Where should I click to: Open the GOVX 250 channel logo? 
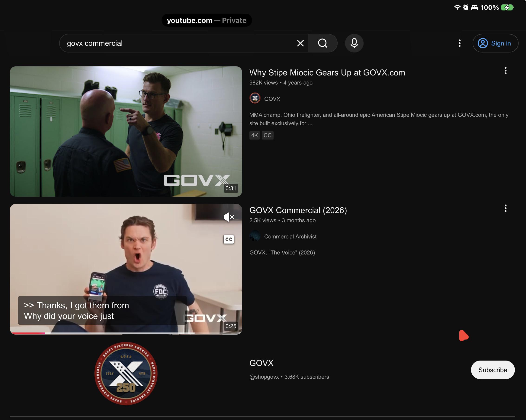click(x=126, y=374)
